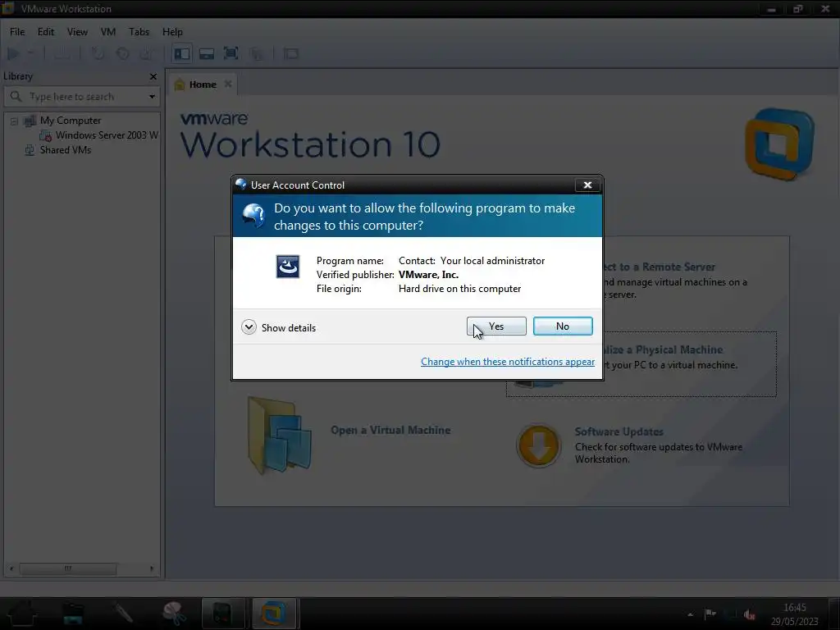Open the file explorer taskbar icon

click(x=72, y=614)
